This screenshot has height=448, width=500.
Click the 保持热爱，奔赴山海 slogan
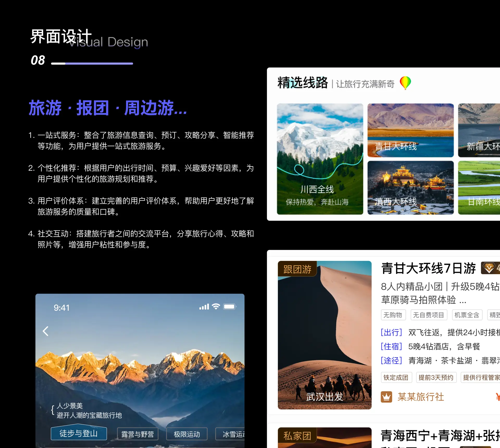click(317, 202)
